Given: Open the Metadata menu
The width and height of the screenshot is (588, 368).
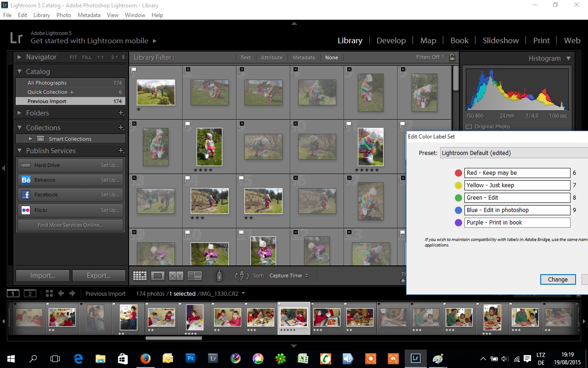Looking at the screenshot, I should [89, 15].
